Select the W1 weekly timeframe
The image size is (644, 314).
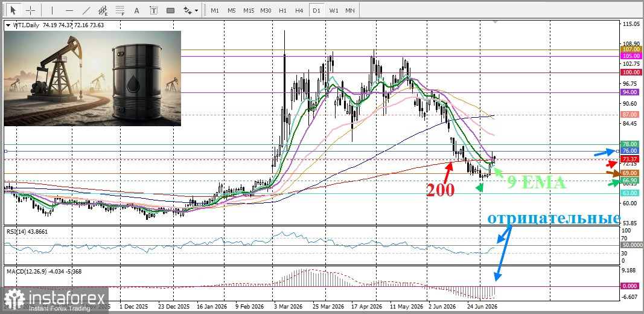pyautogui.click(x=334, y=10)
